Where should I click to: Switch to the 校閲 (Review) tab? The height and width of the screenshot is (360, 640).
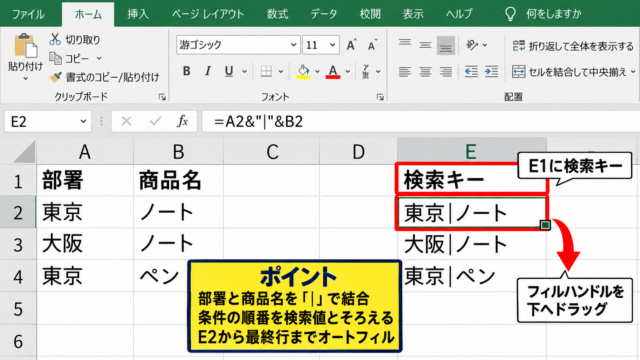(x=370, y=14)
